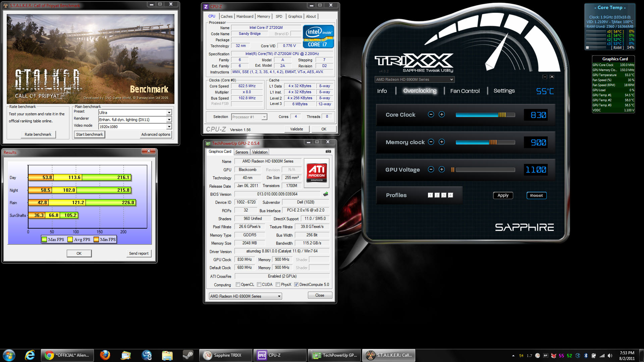
Task: Click the Core Clock plus icon
Action: pos(442,115)
